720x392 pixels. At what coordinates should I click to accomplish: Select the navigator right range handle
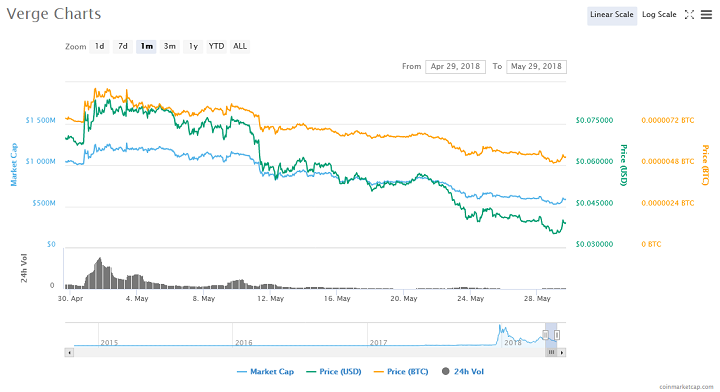point(557,335)
